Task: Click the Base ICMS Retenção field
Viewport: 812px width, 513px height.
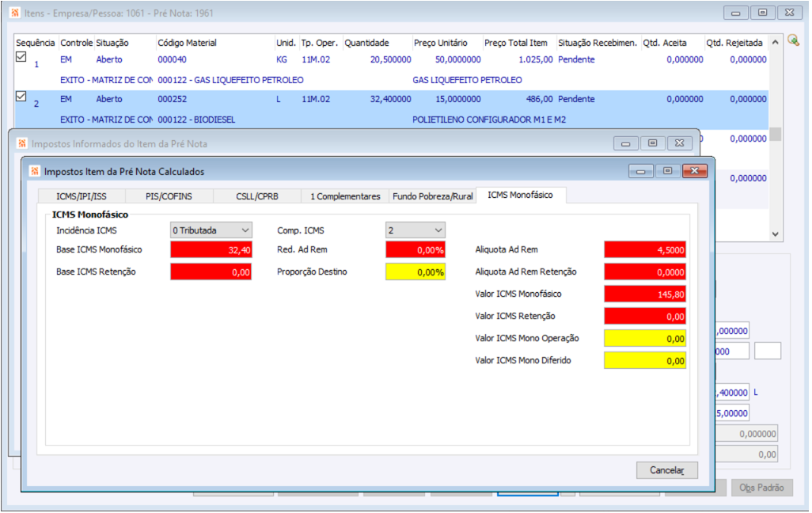Action: point(211,272)
